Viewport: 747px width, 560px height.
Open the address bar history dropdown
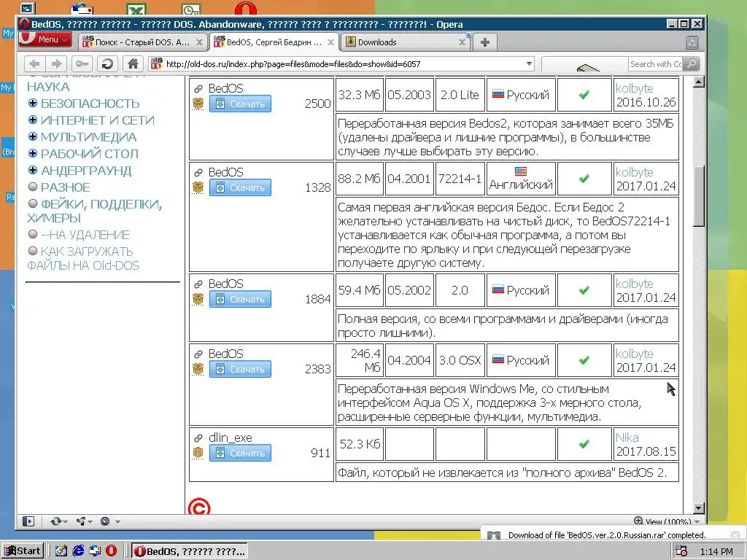pyautogui.click(x=529, y=64)
